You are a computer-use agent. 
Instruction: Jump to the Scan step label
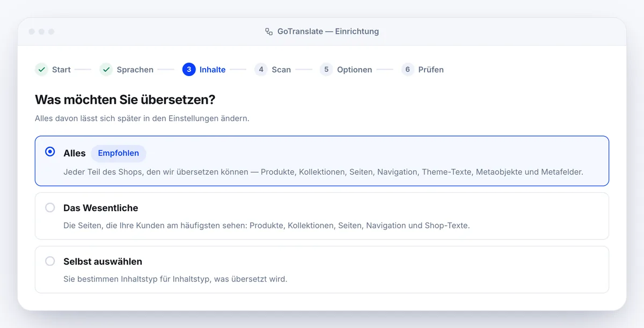pyautogui.click(x=281, y=70)
